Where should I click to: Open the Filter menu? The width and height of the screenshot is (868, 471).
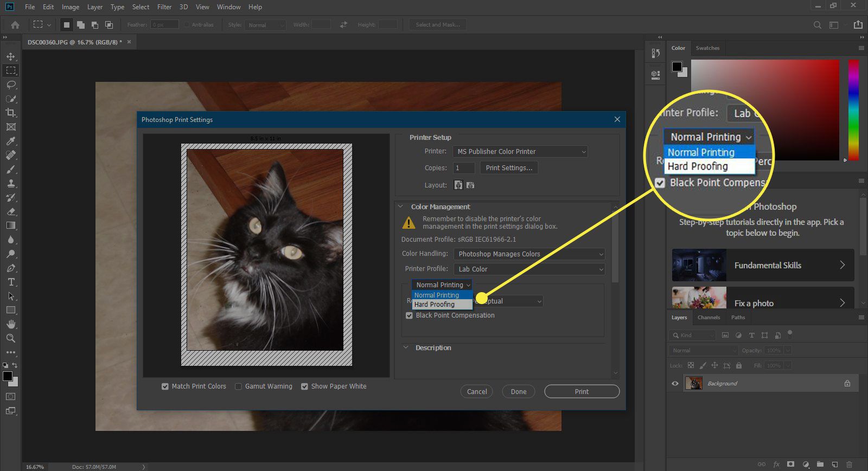pos(164,7)
